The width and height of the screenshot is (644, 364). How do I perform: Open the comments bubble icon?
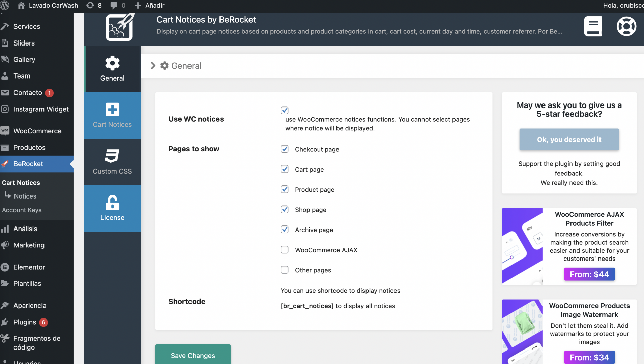coord(114,6)
